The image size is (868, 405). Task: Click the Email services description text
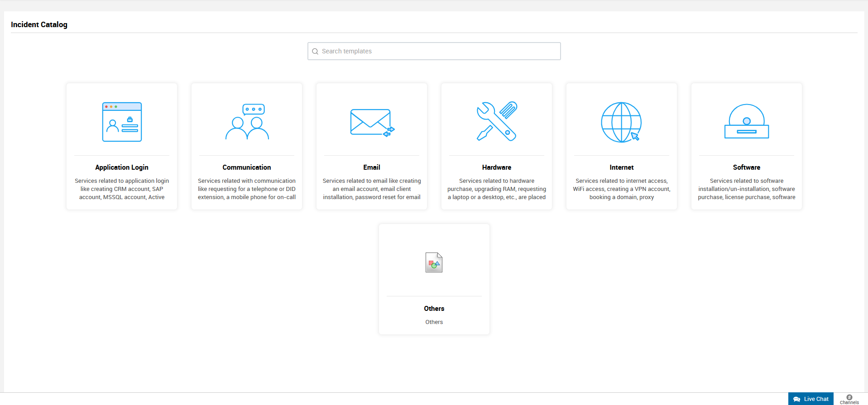[x=372, y=189]
